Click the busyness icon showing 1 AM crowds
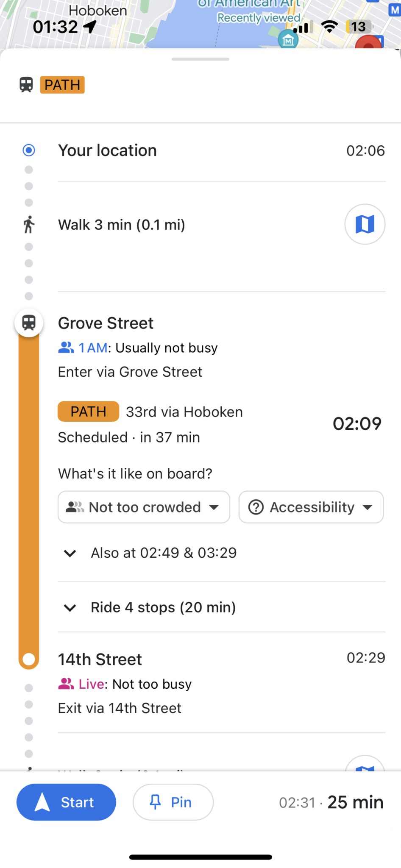 click(65, 348)
